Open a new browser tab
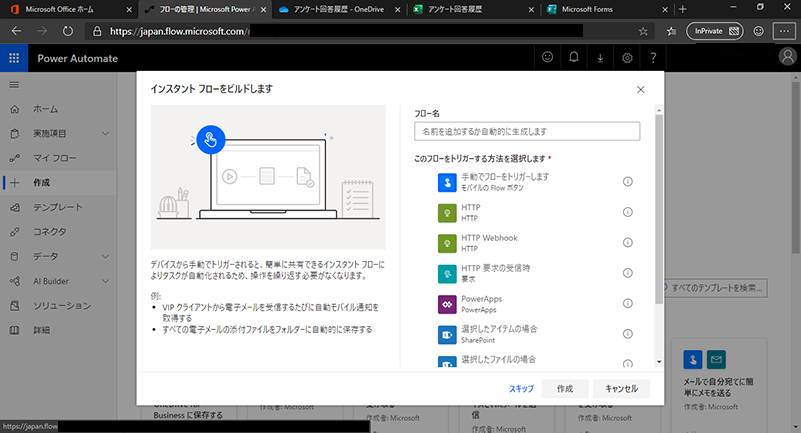Image resolution: width=801 pixels, height=433 pixels. (682, 9)
